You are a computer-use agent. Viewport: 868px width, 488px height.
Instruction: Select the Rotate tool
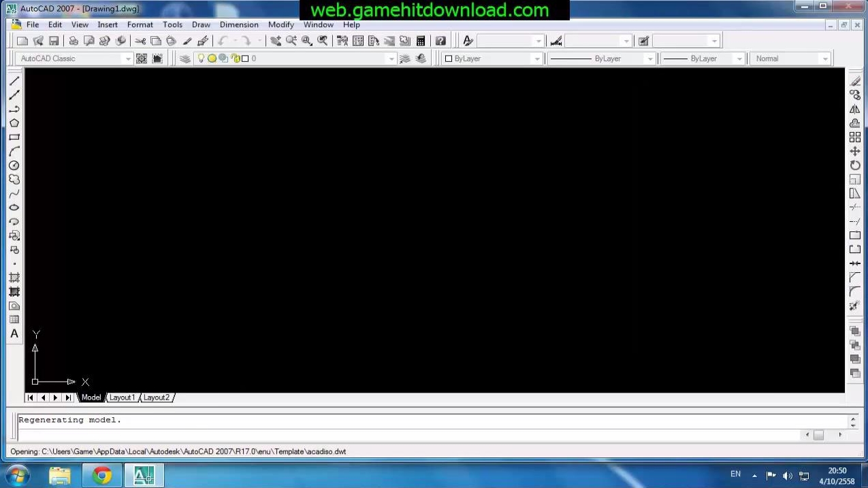pos(855,165)
